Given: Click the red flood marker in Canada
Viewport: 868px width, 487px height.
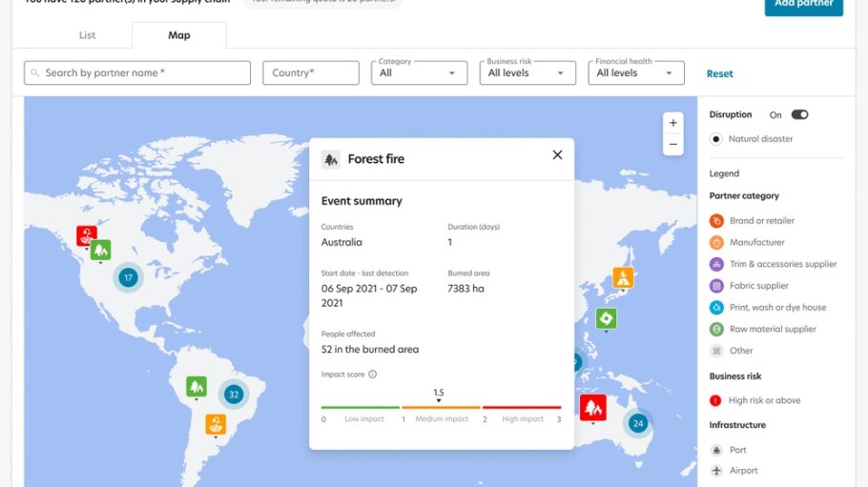Looking at the screenshot, I should pyautogui.click(x=87, y=236).
